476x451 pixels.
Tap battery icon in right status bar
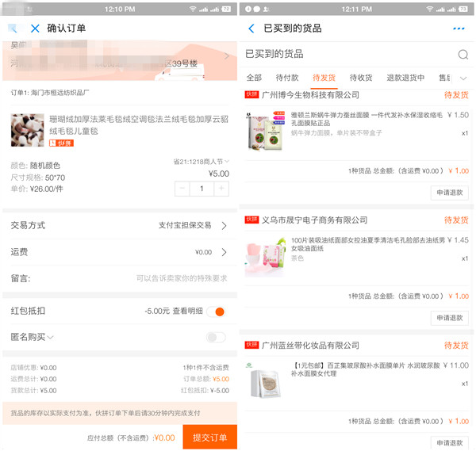463,9
